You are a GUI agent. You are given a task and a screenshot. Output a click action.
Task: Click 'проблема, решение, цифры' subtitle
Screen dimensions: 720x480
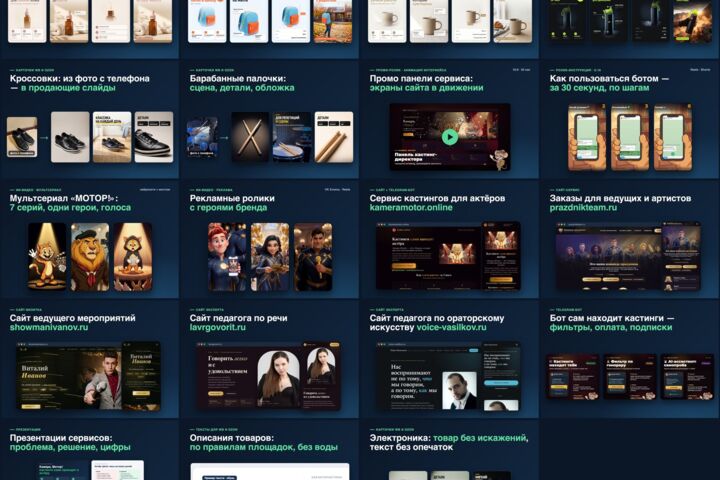70,447
